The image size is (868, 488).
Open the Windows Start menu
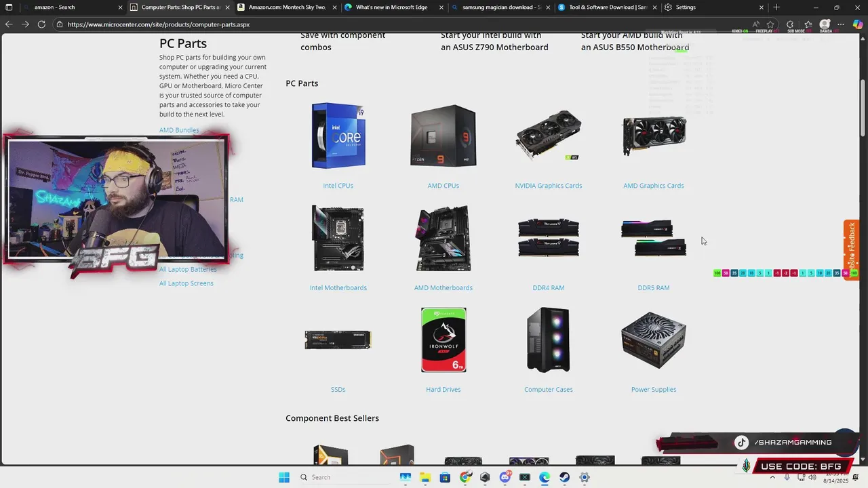(x=284, y=477)
